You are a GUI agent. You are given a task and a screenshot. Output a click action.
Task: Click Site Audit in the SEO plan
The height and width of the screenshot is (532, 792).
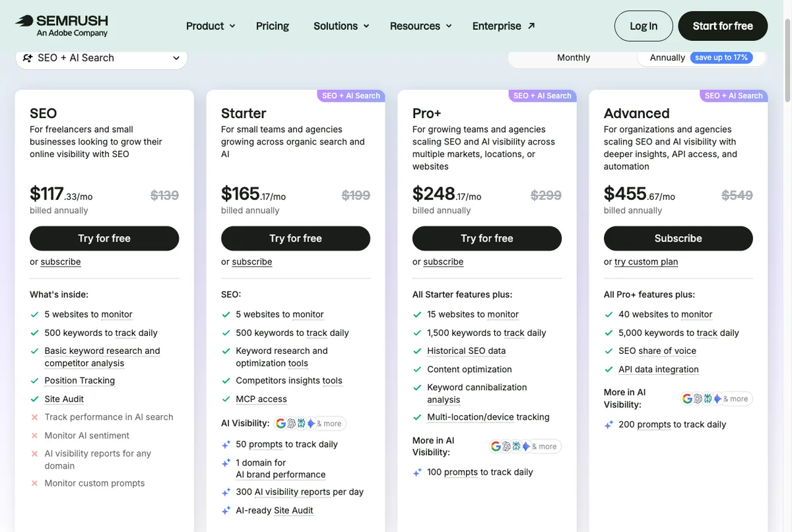[x=64, y=399]
